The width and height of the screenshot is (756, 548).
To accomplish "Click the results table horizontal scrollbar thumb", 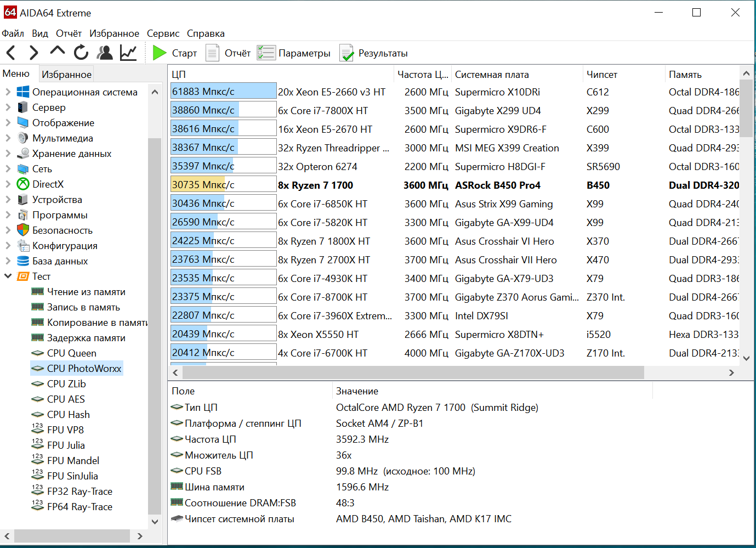I will coord(413,372).
